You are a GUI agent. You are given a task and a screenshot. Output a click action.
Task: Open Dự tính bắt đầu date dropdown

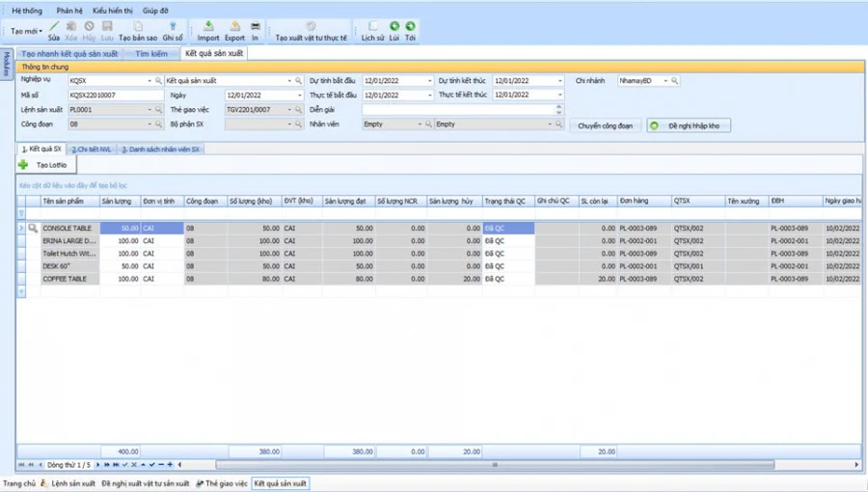pyautogui.click(x=429, y=81)
